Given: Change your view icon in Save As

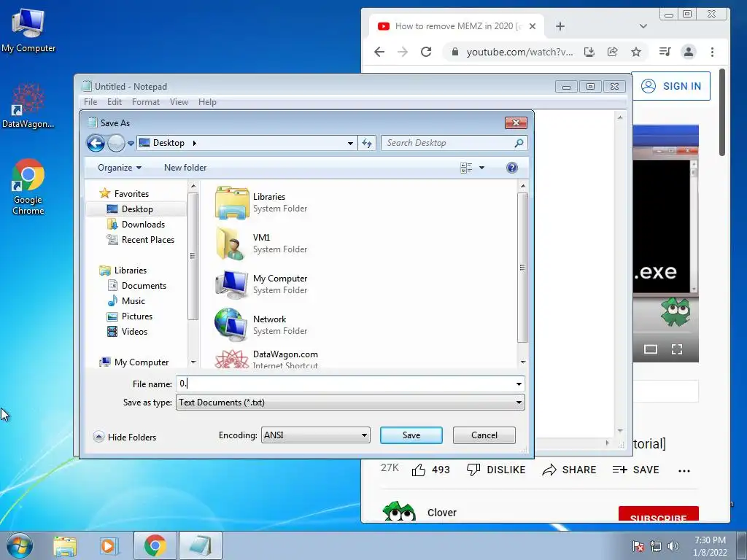Looking at the screenshot, I should [466, 168].
